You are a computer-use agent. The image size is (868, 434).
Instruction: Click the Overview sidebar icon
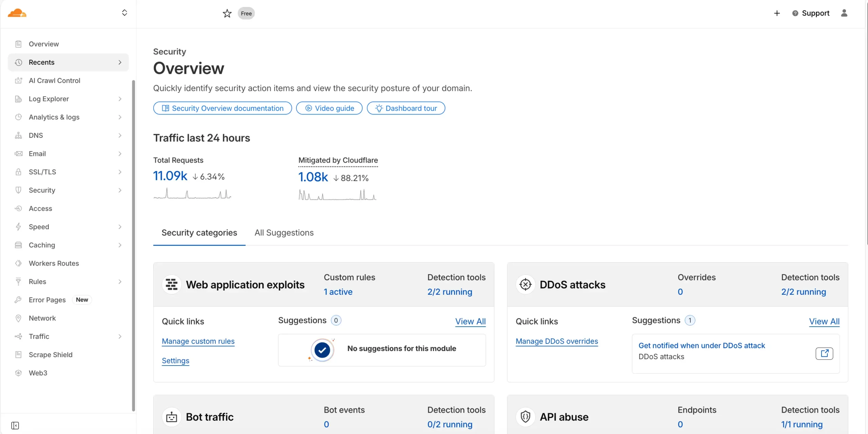click(18, 44)
